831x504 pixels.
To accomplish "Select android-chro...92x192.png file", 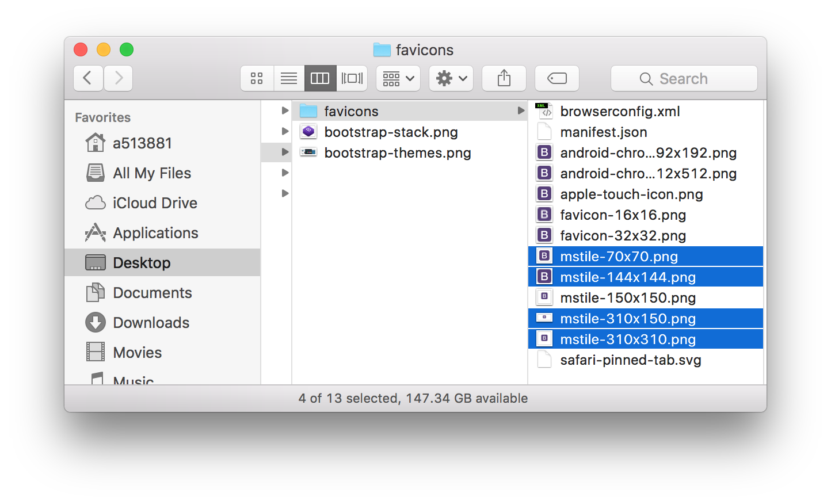I will (646, 152).
